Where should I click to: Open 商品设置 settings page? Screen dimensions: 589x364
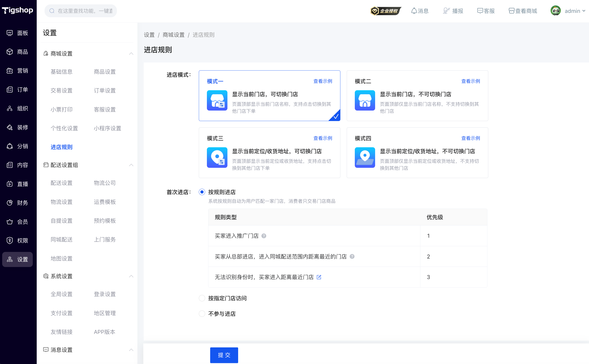coord(105,71)
